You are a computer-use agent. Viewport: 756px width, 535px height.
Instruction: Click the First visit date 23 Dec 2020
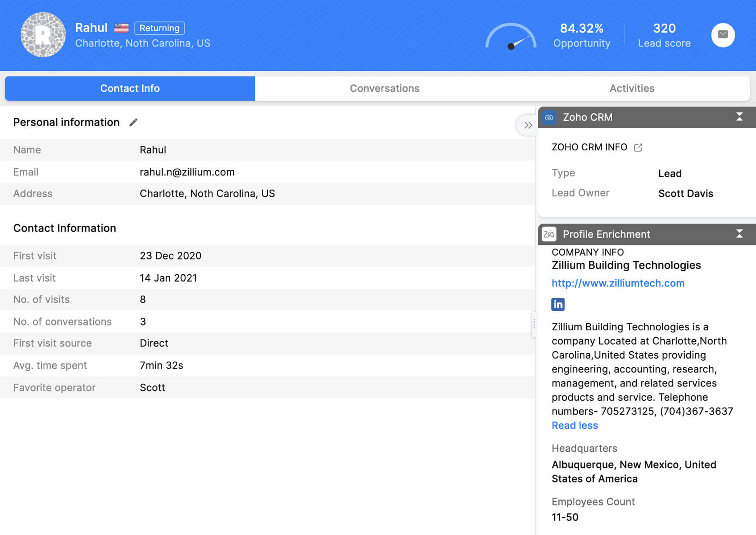[171, 256]
